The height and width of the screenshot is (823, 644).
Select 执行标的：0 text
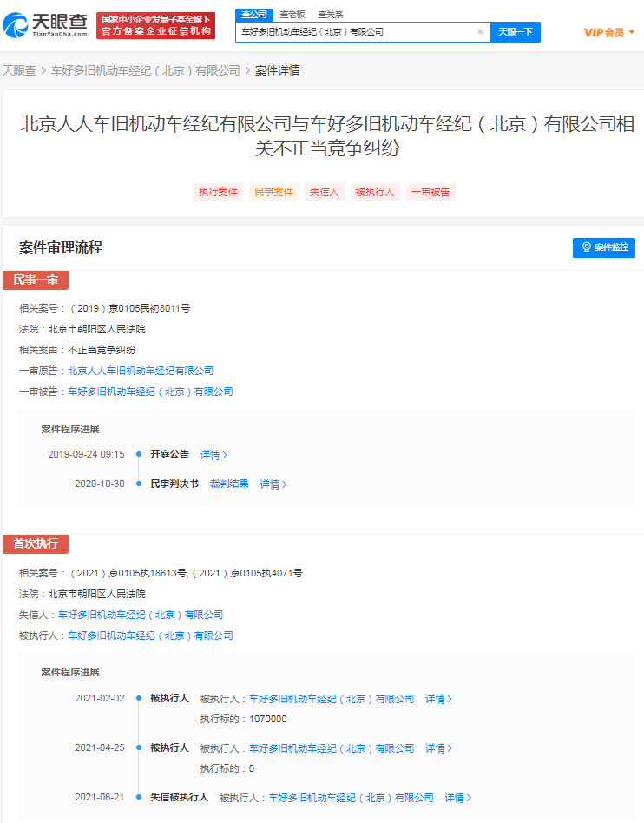click(x=227, y=768)
